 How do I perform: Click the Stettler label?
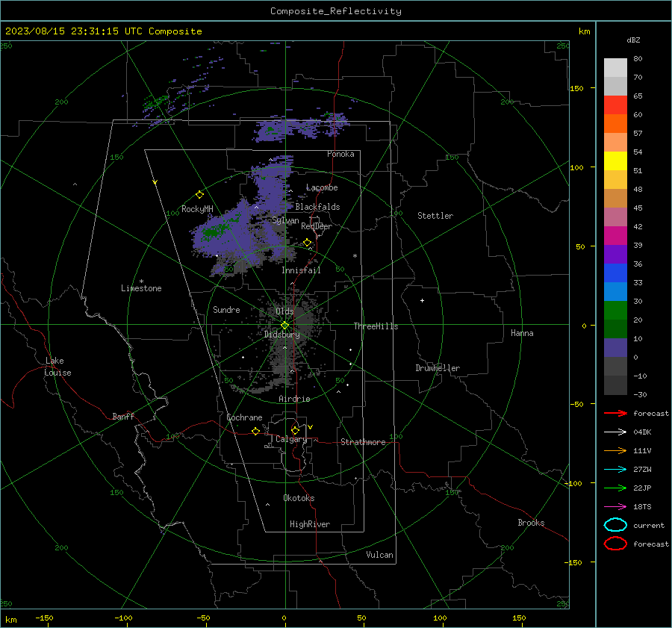click(435, 216)
